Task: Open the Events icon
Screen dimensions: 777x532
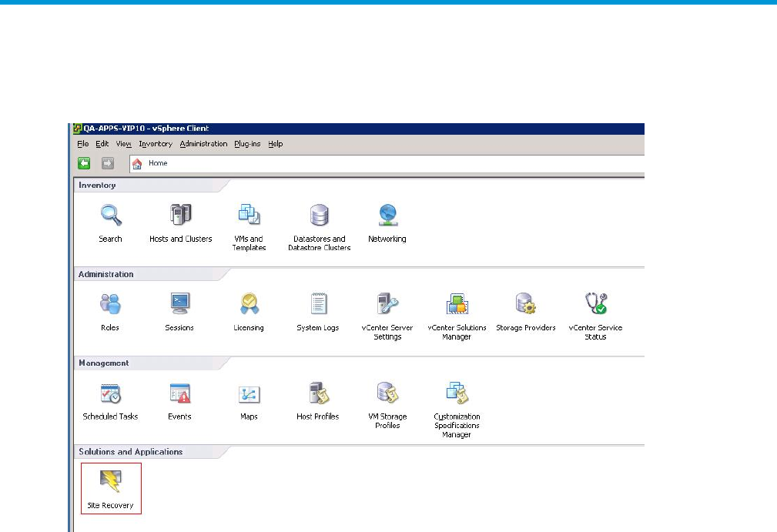Action: tap(179, 393)
